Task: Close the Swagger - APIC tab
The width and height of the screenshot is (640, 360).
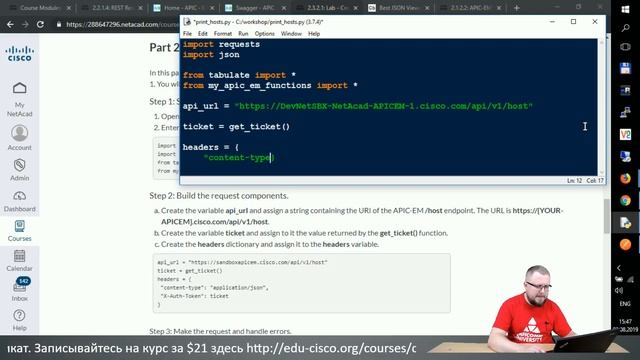Action: coord(284,8)
